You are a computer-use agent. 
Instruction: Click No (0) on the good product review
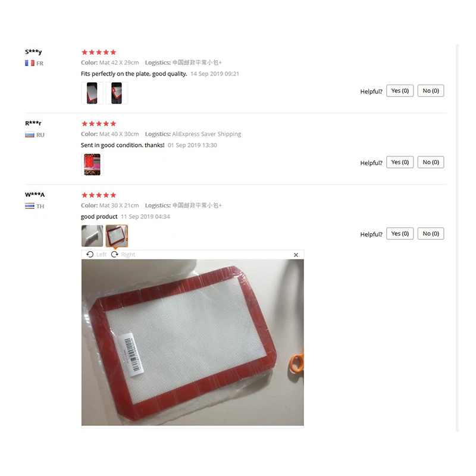pos(431,233)
